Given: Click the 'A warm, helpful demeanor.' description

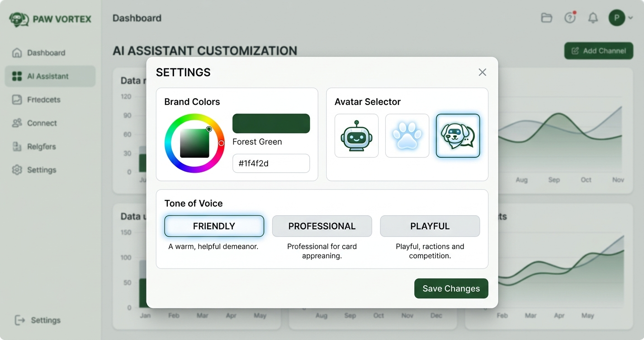Looking at the screenshot, I should point(213,246).
